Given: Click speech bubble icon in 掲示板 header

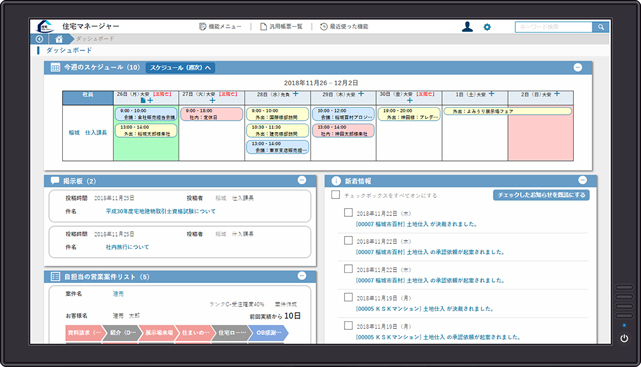Looking at the screenshot, I should click(x=55, y=181).
